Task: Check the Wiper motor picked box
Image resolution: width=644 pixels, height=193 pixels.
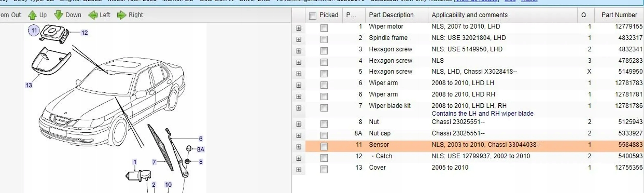Action: tap(324, 28)
